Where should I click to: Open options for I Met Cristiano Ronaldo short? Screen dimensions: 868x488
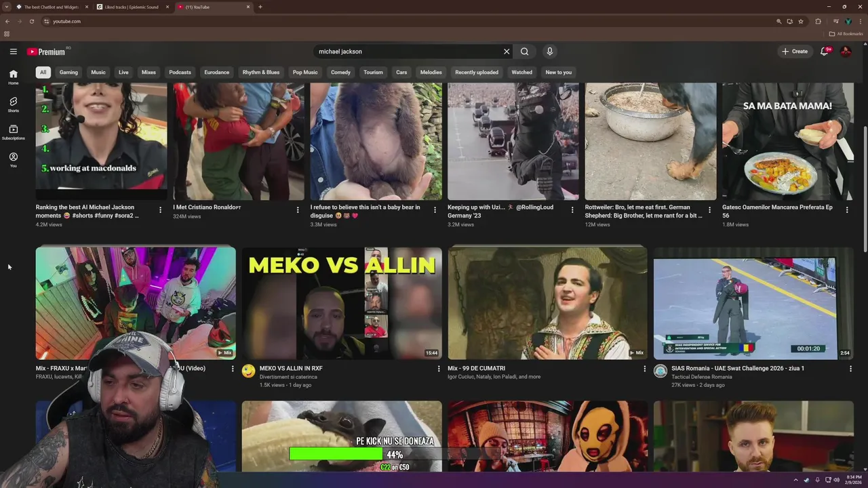298,210
